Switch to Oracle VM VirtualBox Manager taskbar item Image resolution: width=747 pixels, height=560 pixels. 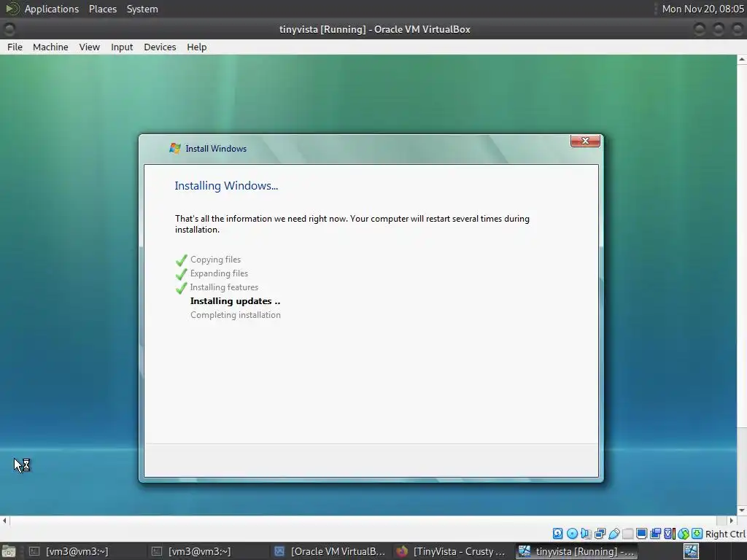coord(330,551)
